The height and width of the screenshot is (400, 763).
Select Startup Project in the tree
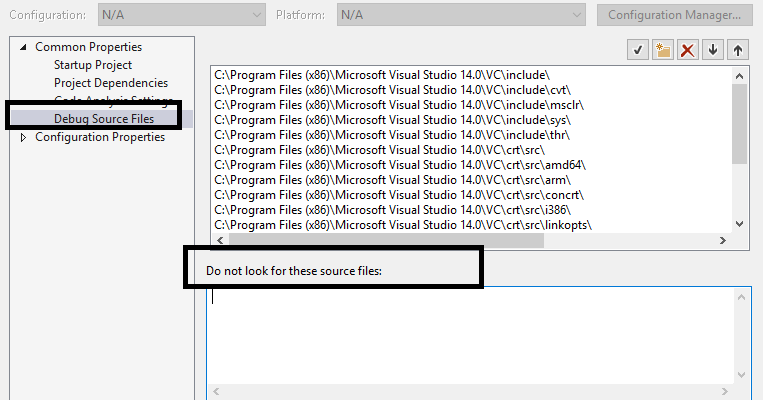pos(92,65)
